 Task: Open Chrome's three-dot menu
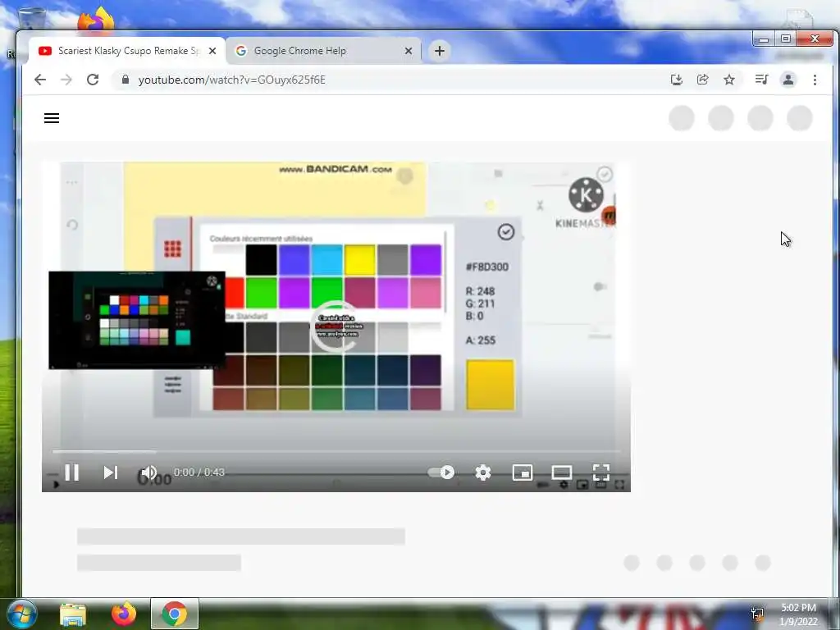click(815, 80)
